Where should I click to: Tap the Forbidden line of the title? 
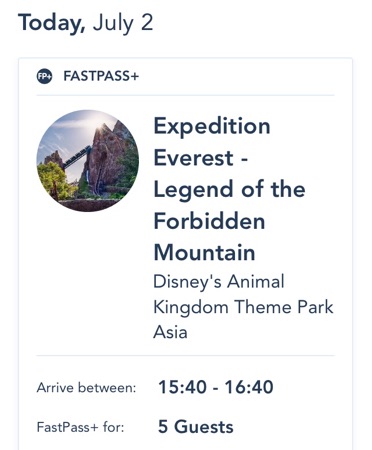(209, 221)
